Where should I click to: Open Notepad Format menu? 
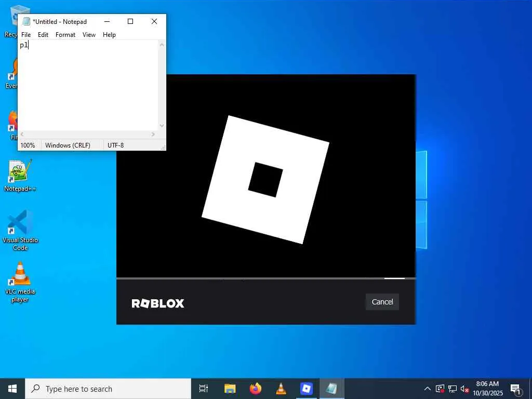(65, 35)
